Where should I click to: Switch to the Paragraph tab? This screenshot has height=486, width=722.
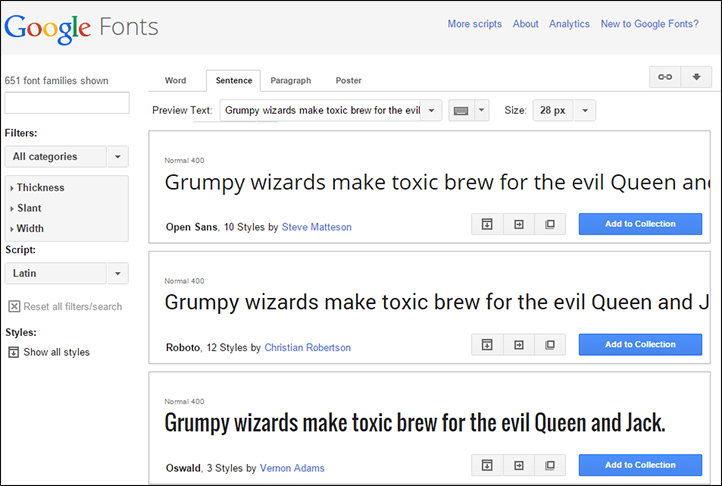pyautogui.click(x=291, y=81)
